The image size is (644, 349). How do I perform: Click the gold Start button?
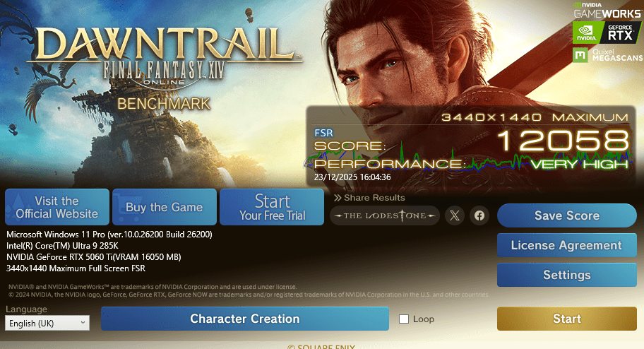567,319
